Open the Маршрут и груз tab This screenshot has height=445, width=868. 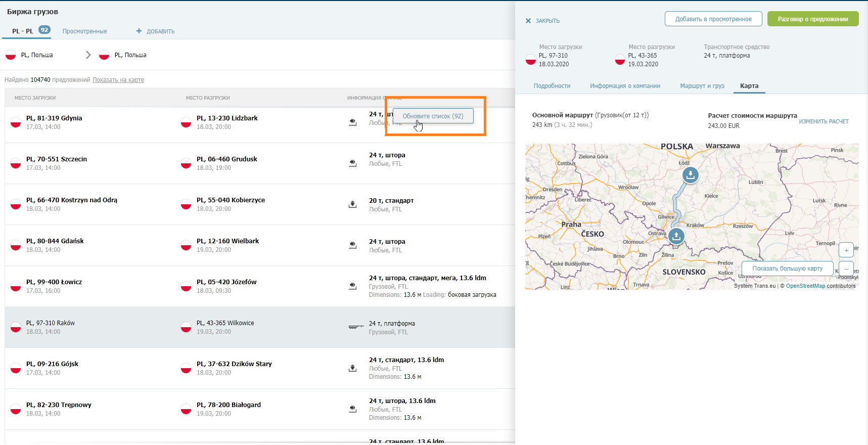point(702,86)
